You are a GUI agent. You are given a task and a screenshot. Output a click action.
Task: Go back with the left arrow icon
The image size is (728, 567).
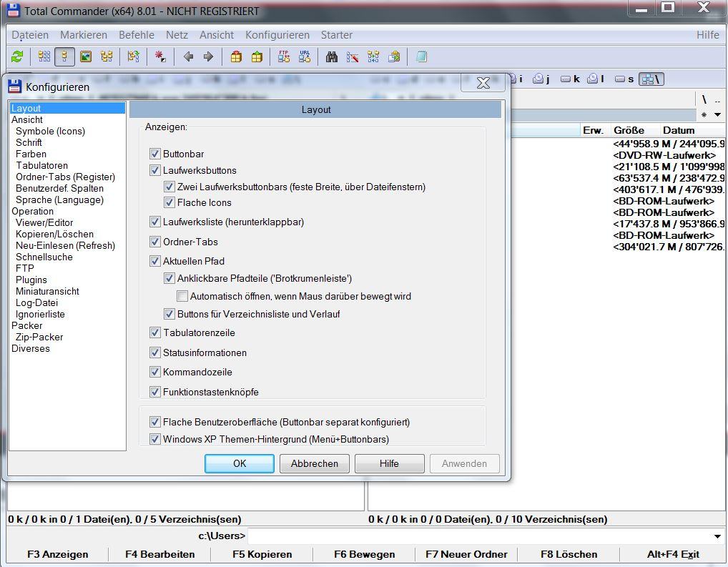click(188, 56)
